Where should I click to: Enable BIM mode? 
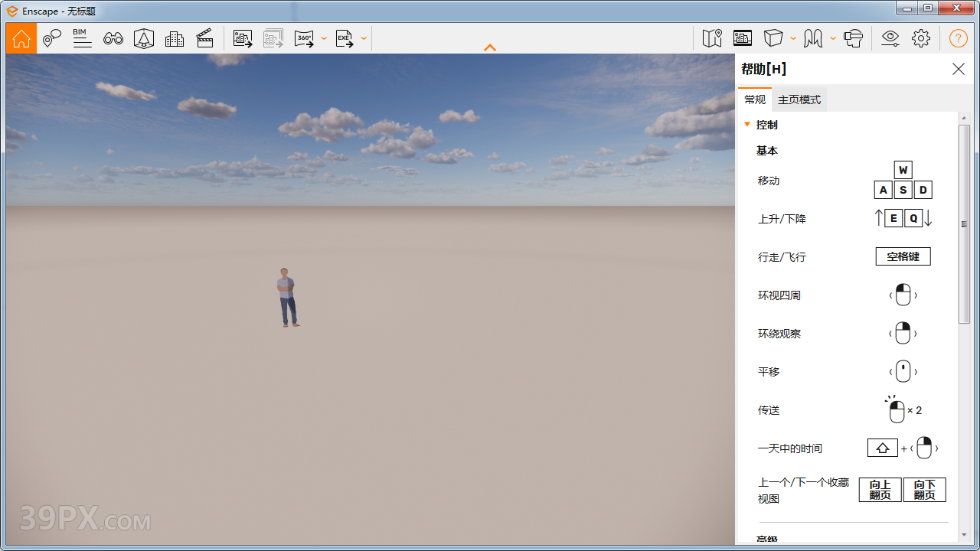click(82, 37)
